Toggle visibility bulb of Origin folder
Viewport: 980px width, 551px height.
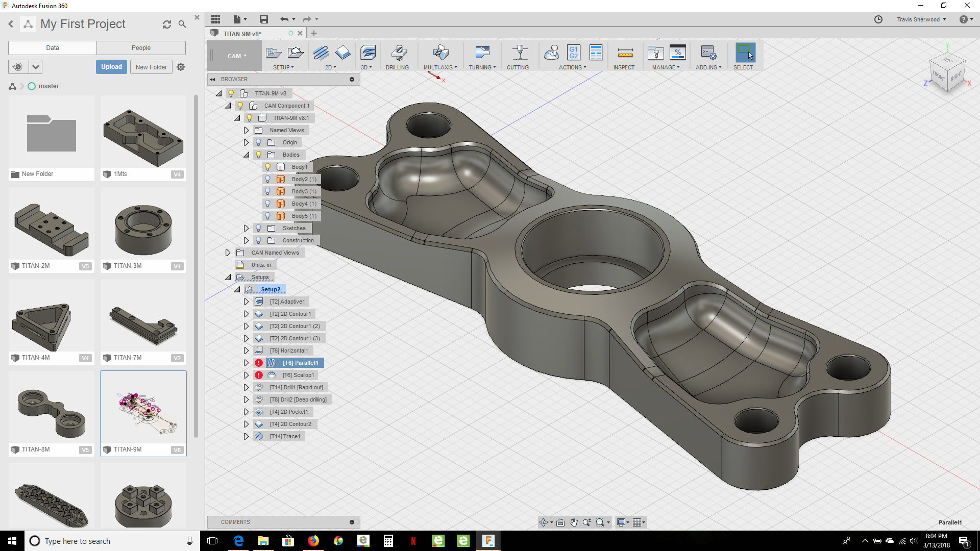pos(258,142)
